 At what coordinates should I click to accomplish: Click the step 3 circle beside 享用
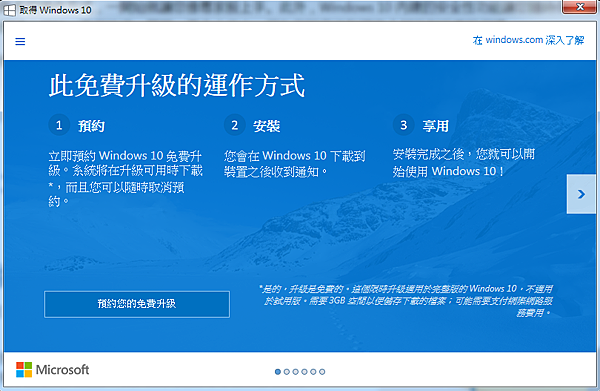pyautogui.click(x=403, y=125)
